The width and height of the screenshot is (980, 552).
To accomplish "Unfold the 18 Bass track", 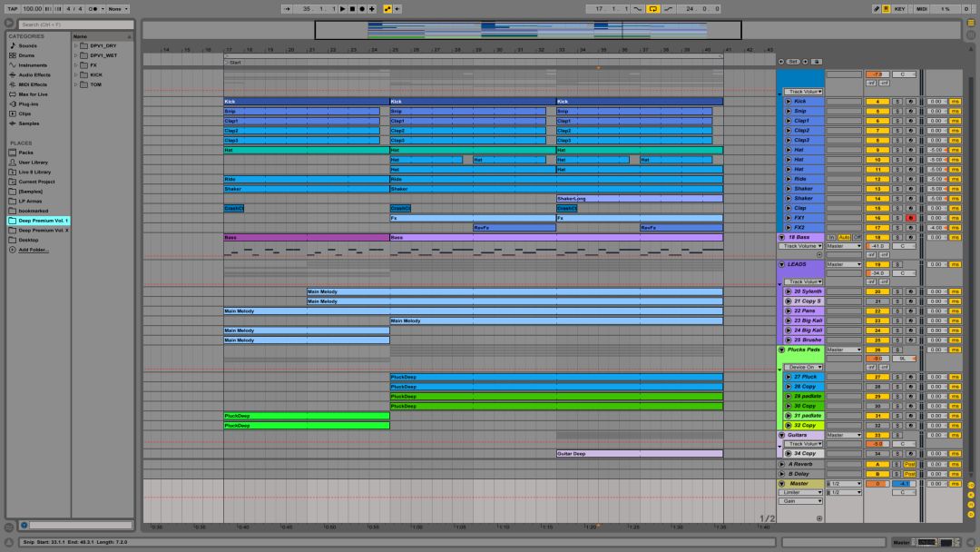I will coord(781,238).
